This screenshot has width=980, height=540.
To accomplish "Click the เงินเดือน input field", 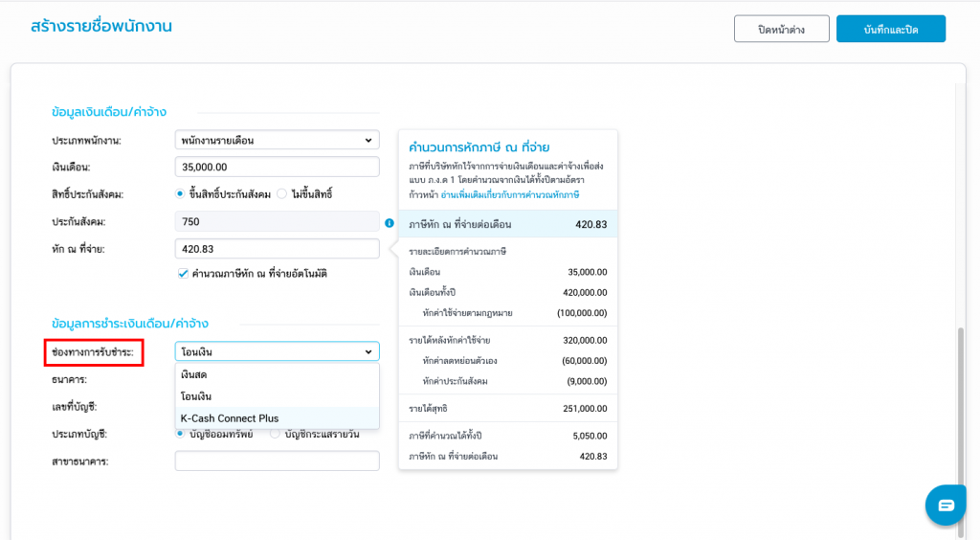I will tap(277, 168).
